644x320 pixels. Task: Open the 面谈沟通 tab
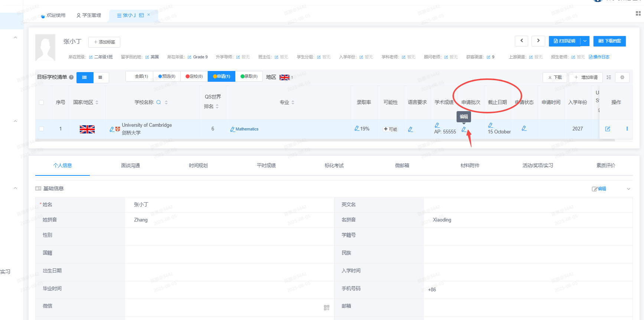tap(130, 165)
